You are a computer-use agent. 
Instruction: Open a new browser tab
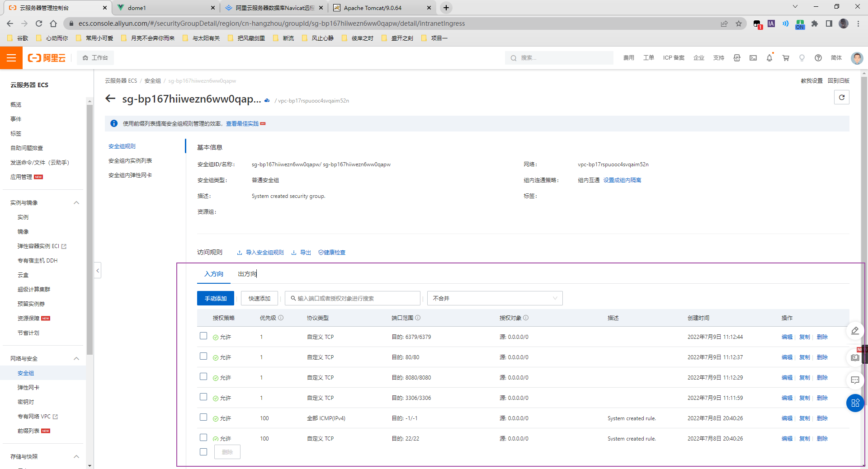[446, 8]
